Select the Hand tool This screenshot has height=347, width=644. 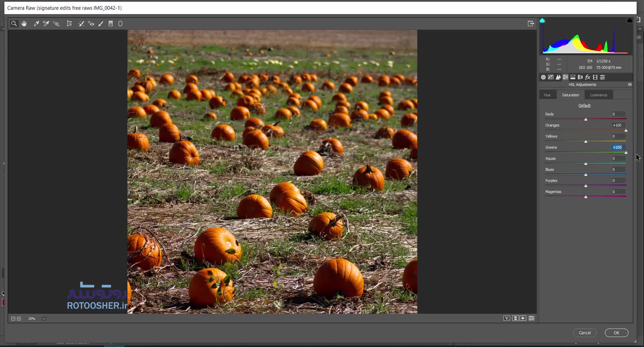coord(24,23)
